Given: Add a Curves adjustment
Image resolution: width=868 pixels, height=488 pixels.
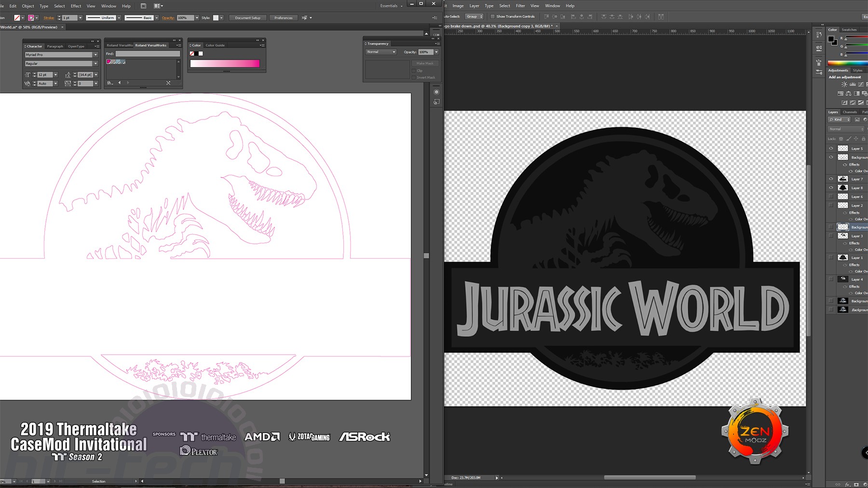Looking at the screenshot, I should coord(861,84).
